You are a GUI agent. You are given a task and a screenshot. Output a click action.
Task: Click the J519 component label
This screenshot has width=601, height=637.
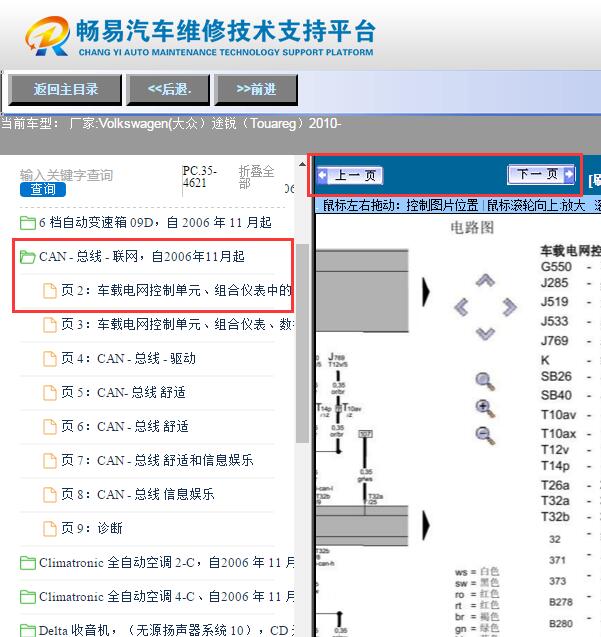pos(555,302)
